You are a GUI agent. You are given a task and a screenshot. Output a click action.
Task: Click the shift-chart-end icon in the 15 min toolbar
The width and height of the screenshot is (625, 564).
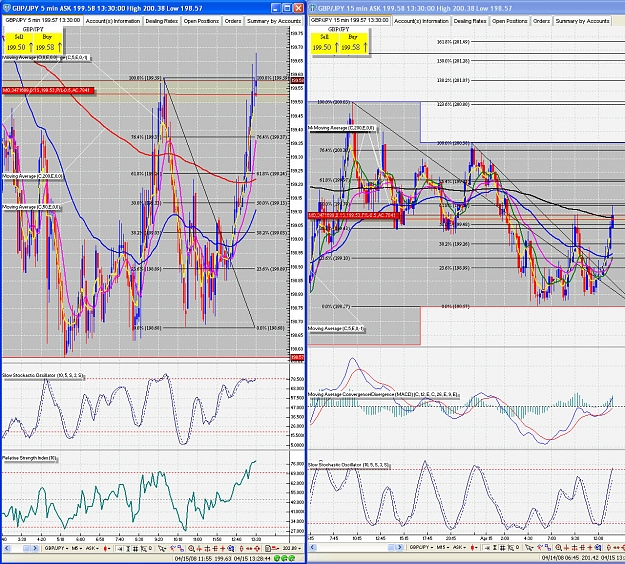point(487,547)
